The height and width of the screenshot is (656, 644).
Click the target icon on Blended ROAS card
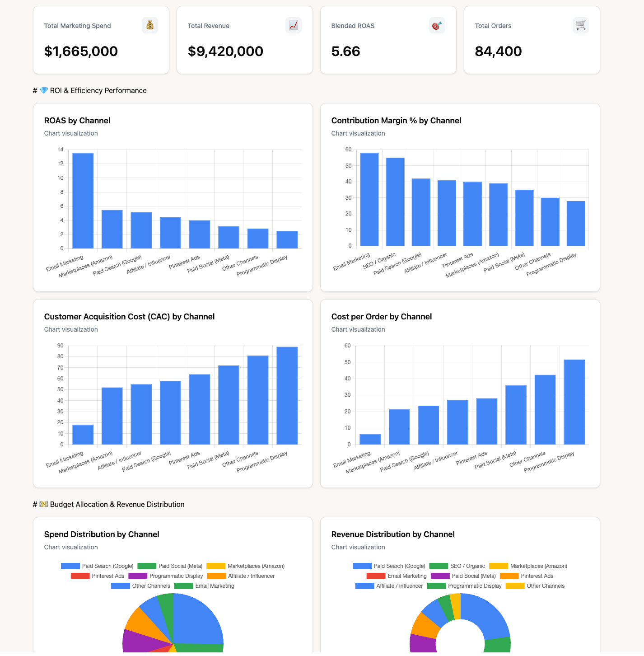[436, 25]
